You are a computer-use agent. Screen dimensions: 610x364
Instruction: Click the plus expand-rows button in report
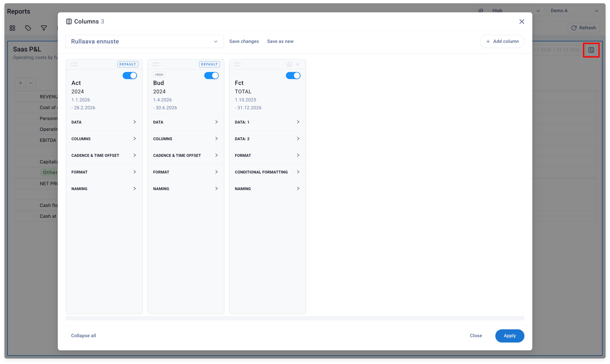[x=20, y=83]
